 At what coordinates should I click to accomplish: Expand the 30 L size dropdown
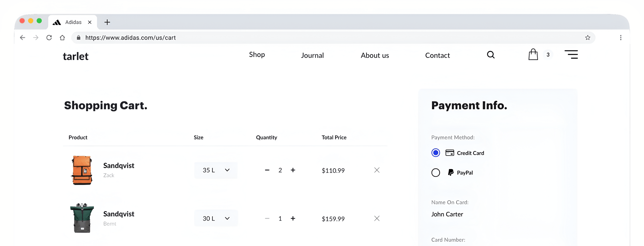(216, 218)
